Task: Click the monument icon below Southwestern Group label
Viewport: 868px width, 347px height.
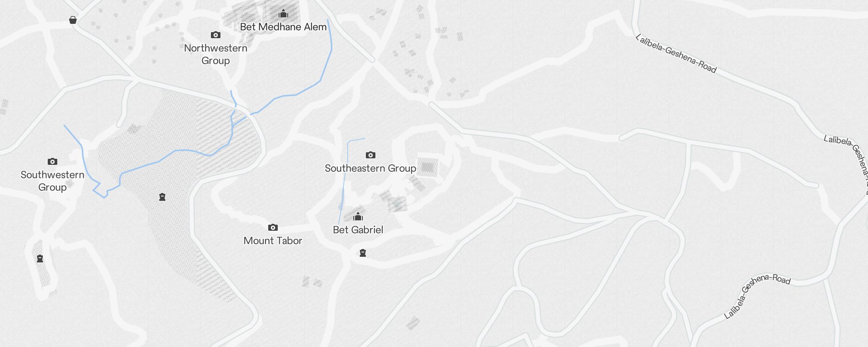Action: (x=40, y=259)
